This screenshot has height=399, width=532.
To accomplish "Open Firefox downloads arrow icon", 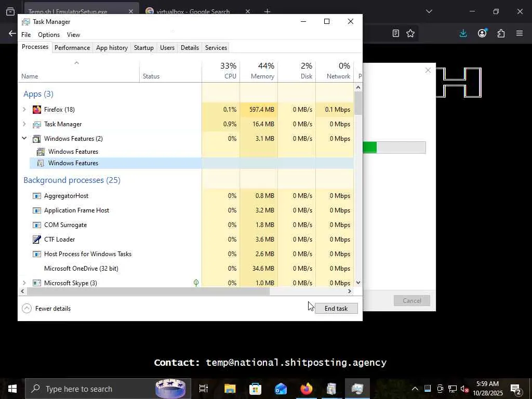I will point(463,33).
